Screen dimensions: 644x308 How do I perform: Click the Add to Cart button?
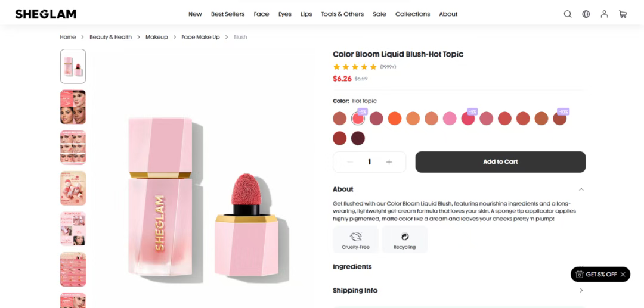(x=500, y=162)
